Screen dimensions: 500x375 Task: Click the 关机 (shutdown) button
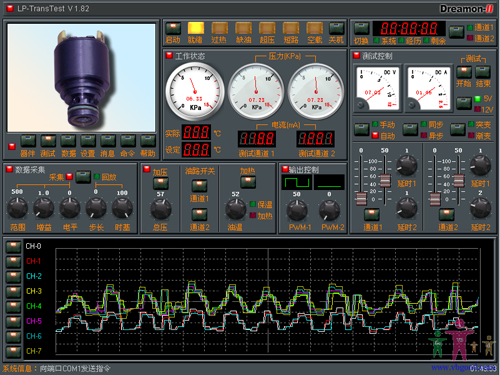pyautogui.click(x=336, y=29)
